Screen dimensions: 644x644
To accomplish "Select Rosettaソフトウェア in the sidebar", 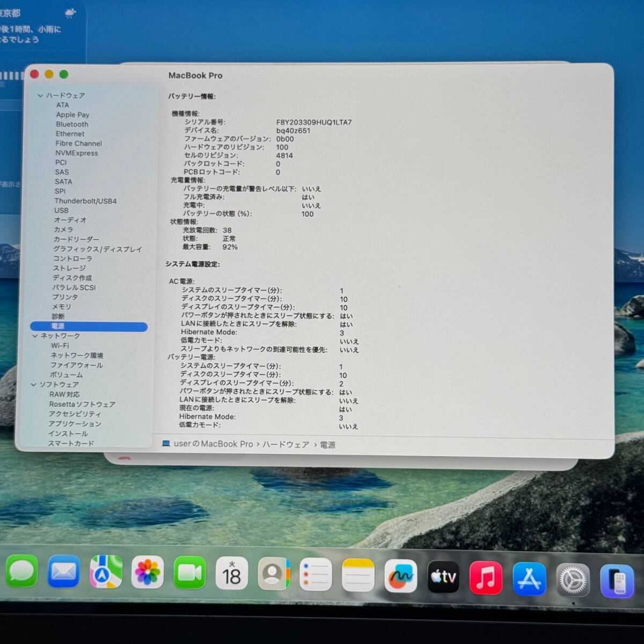I will click(x=84, y=404).
